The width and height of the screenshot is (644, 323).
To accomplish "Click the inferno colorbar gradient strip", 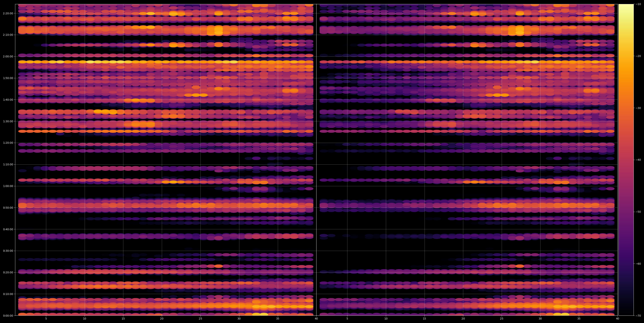I will coord(626,160).
